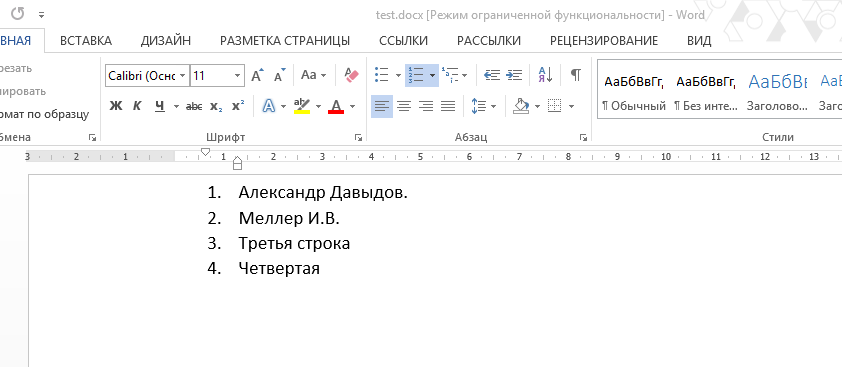Align text left
Image resolution: width=842 pixels, height=367 pixels.
[382, 106]
